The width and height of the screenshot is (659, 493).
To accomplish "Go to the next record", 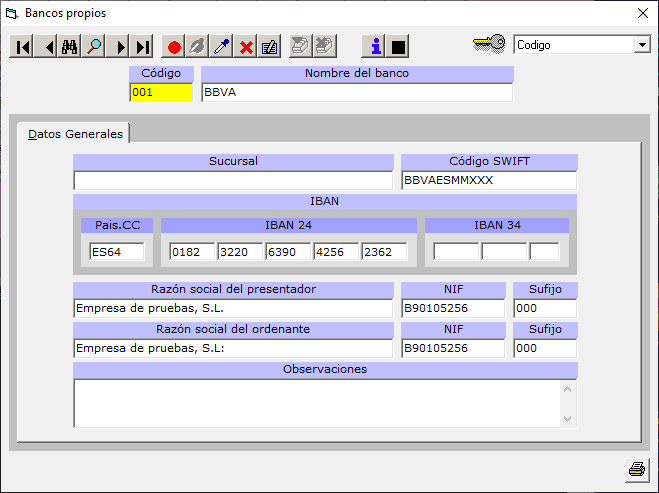I will click(x=120, y=47).
